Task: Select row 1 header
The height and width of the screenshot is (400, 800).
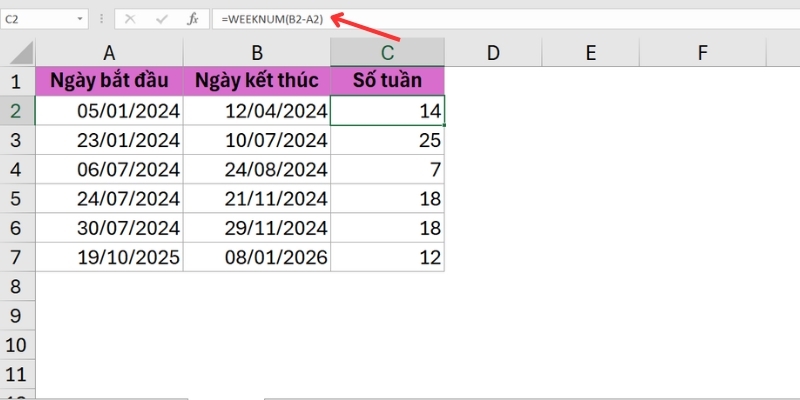Action: [x=16, y=81]
